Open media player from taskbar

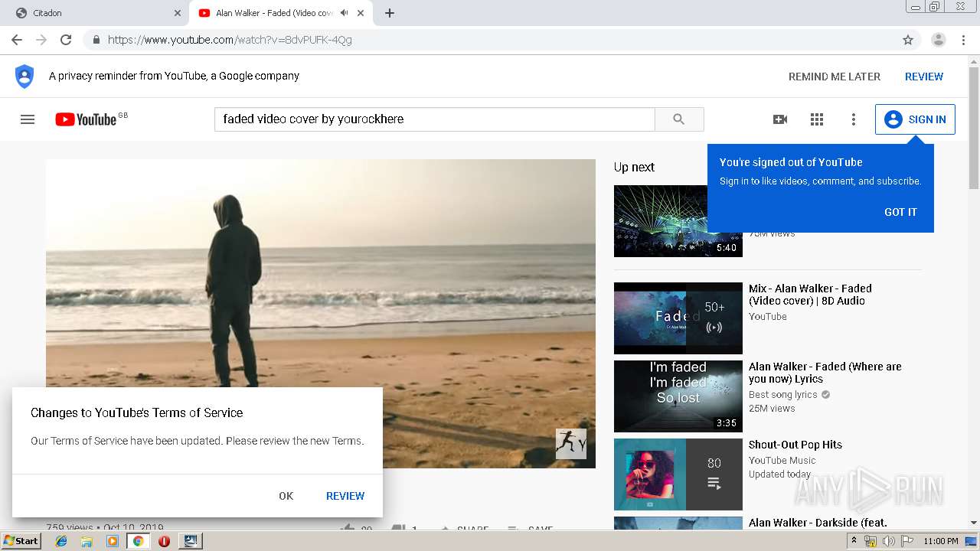(113, 541)
